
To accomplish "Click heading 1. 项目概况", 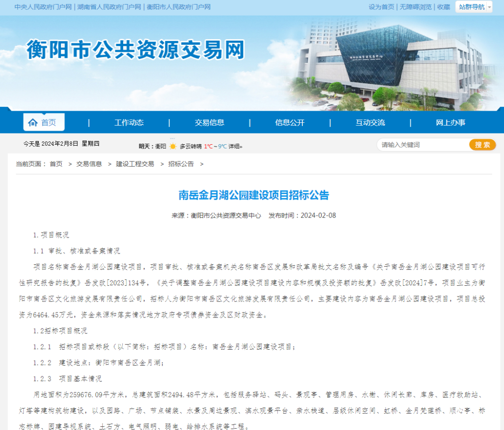I will (x=51, y=235).
